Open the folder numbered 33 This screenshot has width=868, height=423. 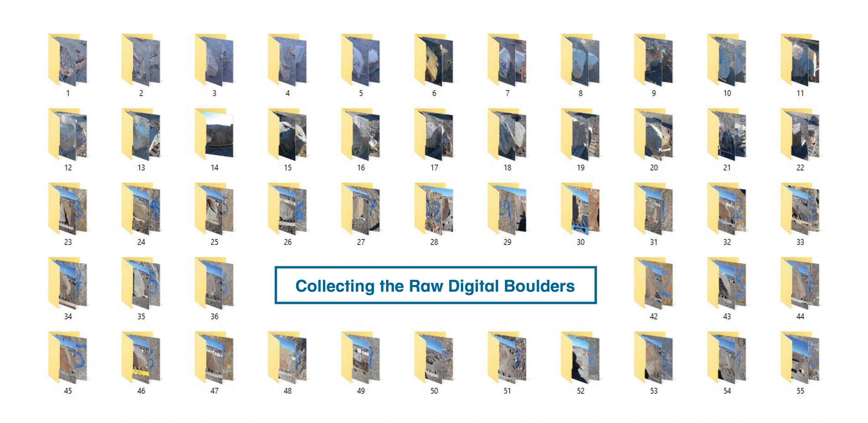pyautogui.click(x=800, y=209)
